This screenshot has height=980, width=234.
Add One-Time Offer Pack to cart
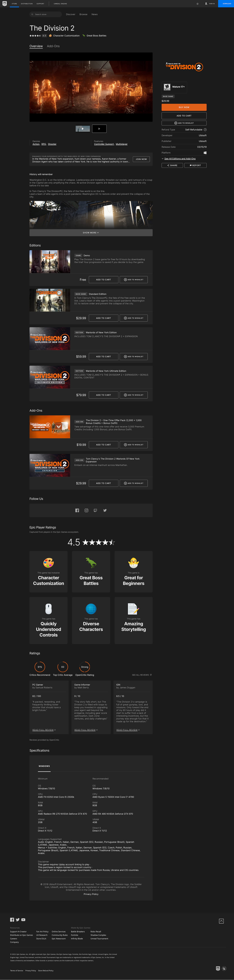(x=104, y=445)
